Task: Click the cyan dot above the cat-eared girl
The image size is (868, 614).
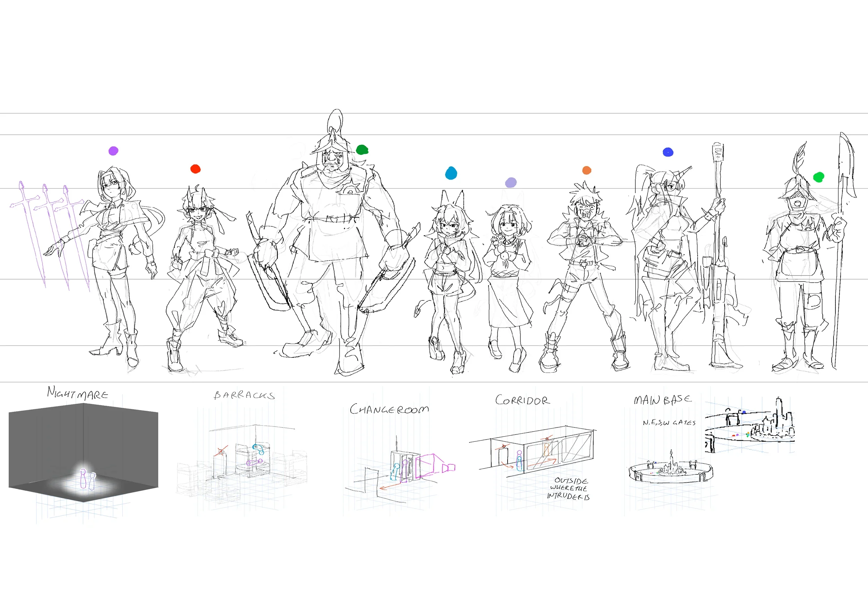Action: tap(451, 173)
